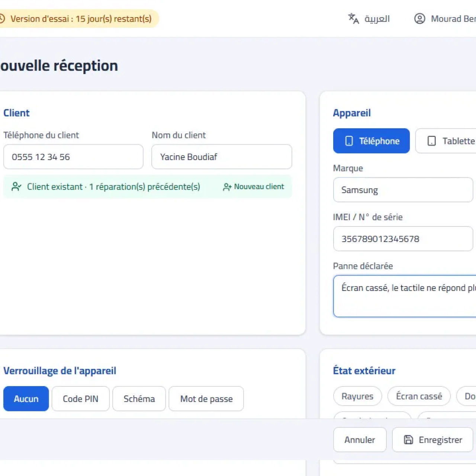The image size is (476, 476).
Task: Toggle the Écran cassé condition chip
Action: click(x=419, y=396)
